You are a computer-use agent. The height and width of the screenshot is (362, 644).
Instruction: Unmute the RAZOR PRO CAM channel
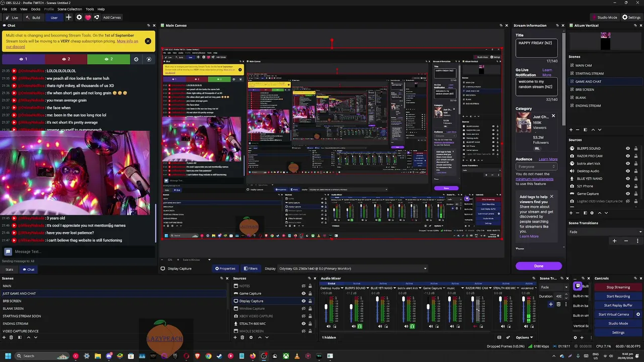475,326
